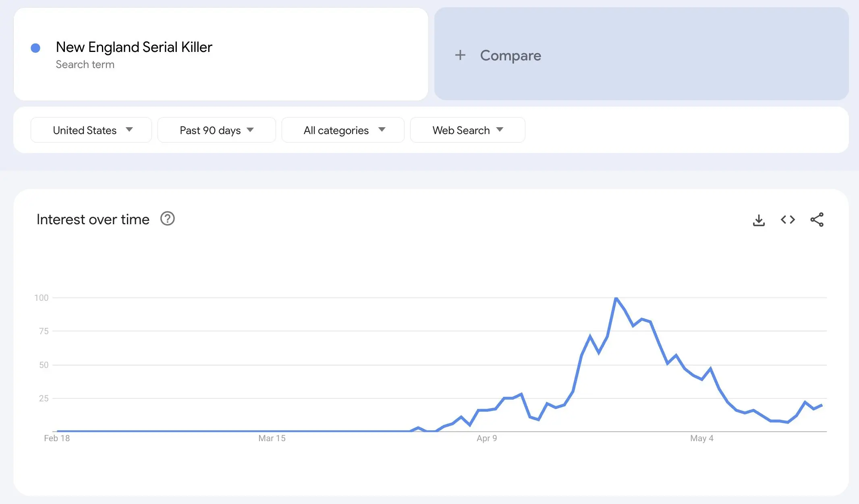This screenshot has height=504, width=859.
Task: Expand the United States region dropdown
Action: pos(91,130)
